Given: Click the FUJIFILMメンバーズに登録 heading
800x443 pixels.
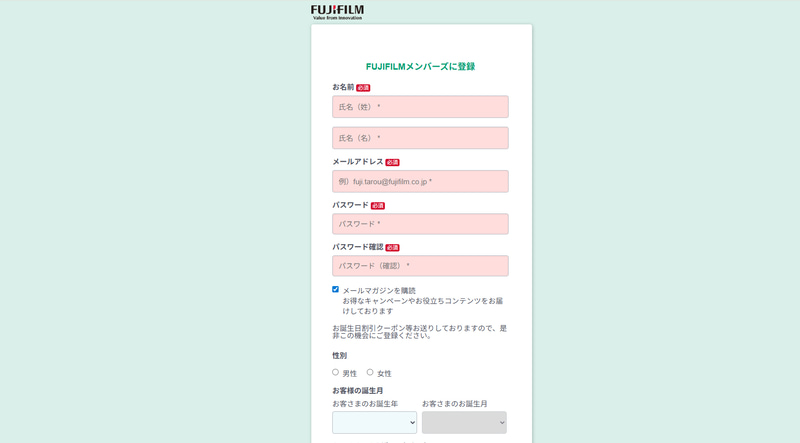Looking at the screenshot, I should click(420, 66).
